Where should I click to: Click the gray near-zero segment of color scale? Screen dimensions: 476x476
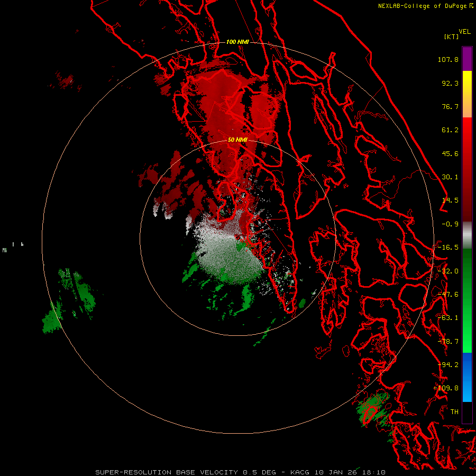coord(467,235)
